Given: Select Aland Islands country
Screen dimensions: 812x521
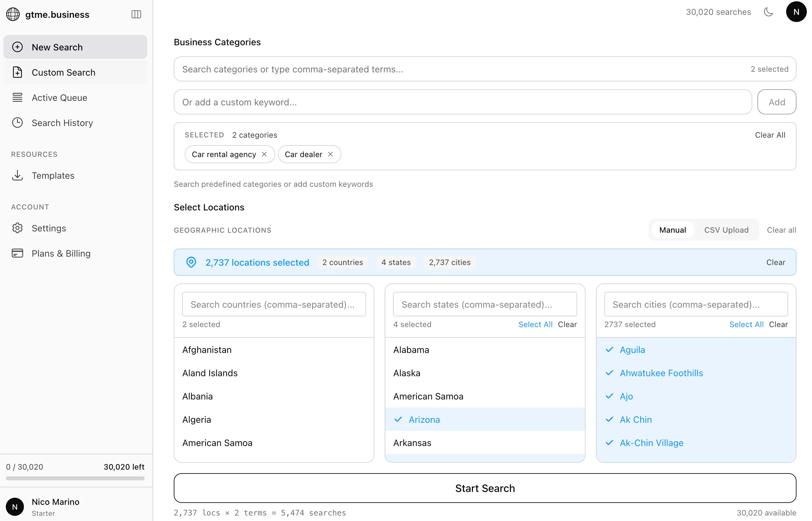Looking at the screenshot, I should [274, 373].
